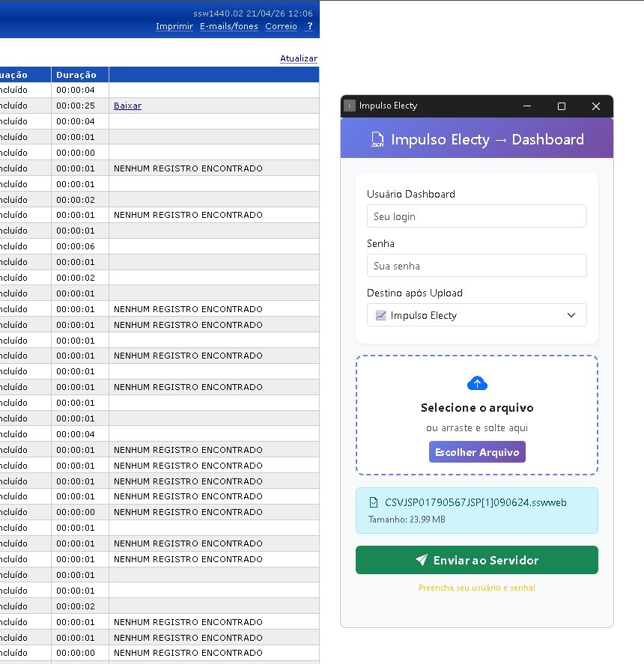
Task: Click the Enviar ao Servidor button
Action: (477, 560)
